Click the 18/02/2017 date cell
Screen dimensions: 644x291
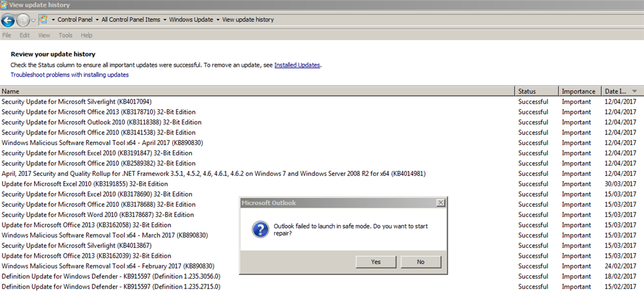(620, 276)
